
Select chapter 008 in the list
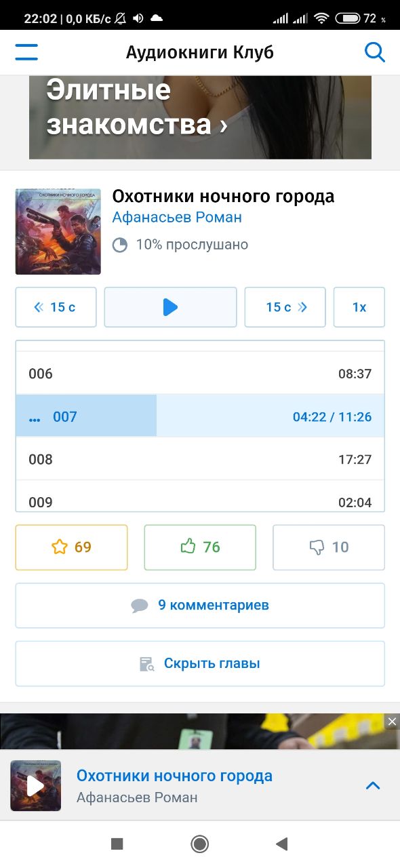[x=200, y=459]
